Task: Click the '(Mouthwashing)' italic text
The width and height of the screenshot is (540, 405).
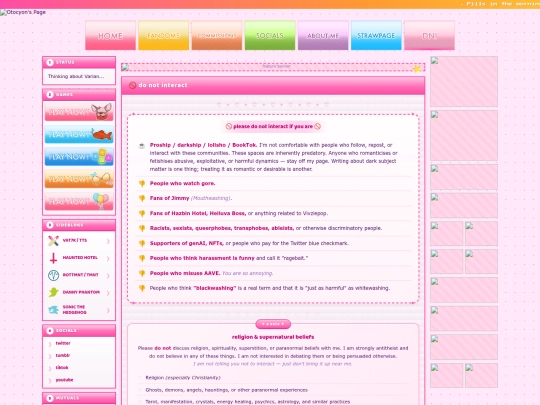Action: tap(211, 198)
